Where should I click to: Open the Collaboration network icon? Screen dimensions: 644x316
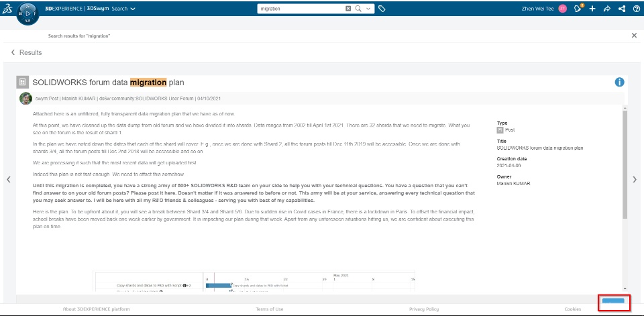tap(622, 9)
